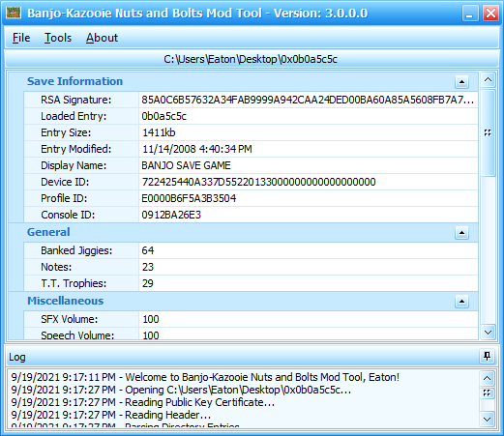504x436 pixels.
Task: Close the Mod Tool window
Action: click(x=490, y=14)
